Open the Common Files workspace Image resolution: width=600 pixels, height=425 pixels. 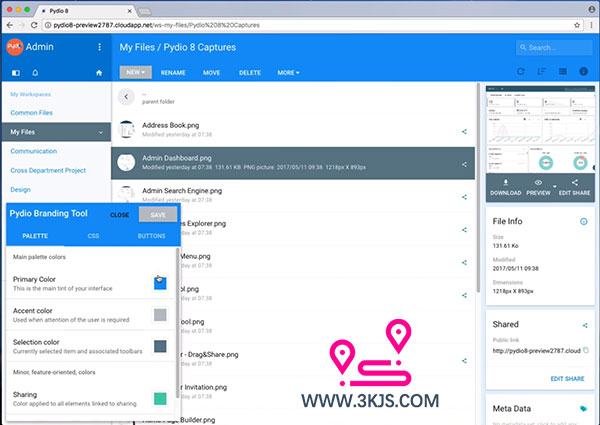click(x=31, y=113)
